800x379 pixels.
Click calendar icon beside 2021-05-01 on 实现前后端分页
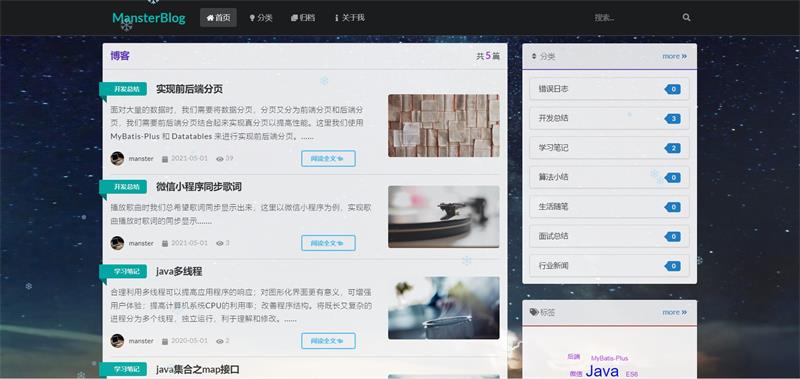coord(165,159)
